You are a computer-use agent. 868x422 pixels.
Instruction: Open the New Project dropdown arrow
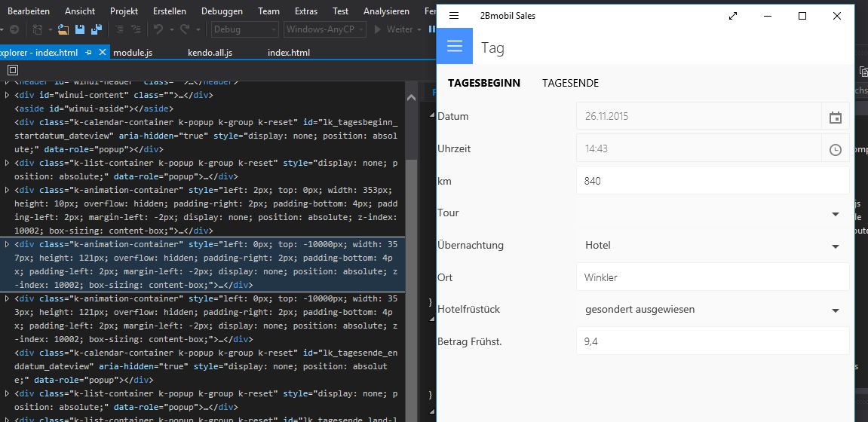[x=51, y=29]
